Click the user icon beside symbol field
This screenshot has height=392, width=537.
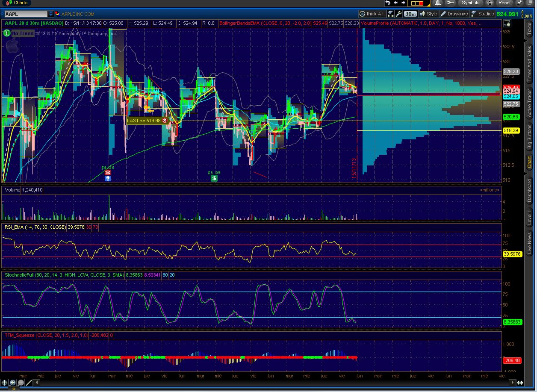58,14
